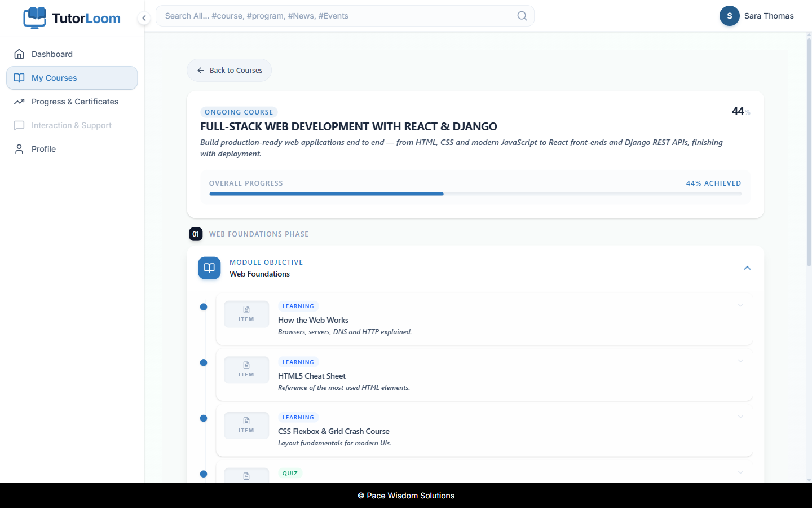Image resolution: width=812 pixels, height=508 pixels.
Task: Click the Module Objective book icon
Action: coord(209,268)
